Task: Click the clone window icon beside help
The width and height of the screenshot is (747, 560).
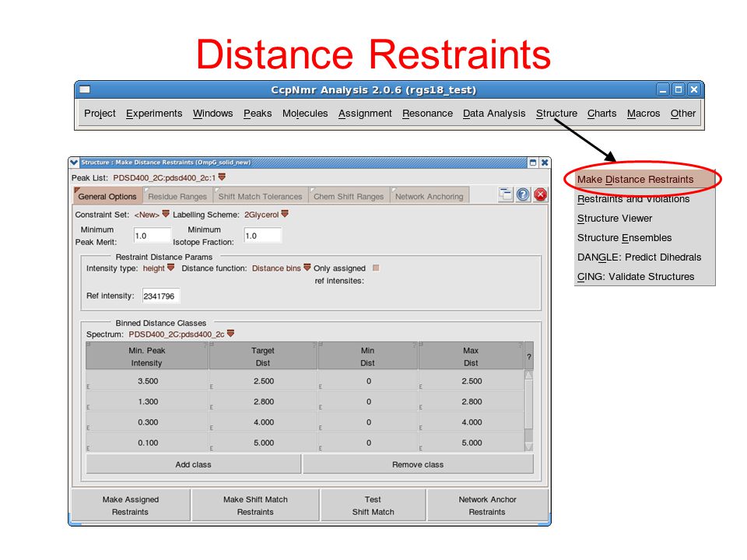Action: coord(506,194)
